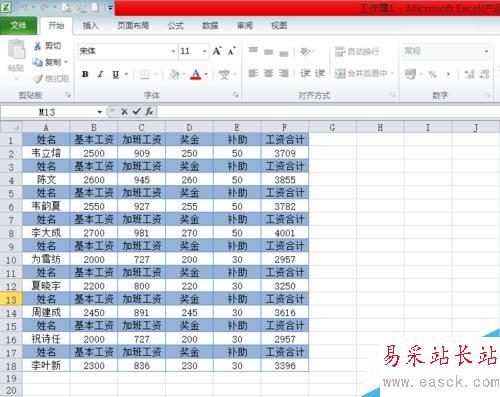Viewport: 500px width, 397px height.
Task: Click the decrease indent icon
Action: 305,73
